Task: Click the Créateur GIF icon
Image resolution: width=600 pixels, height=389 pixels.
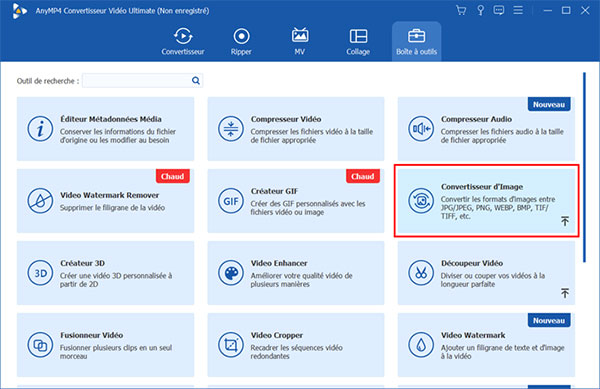Action: tap(231, 200)
